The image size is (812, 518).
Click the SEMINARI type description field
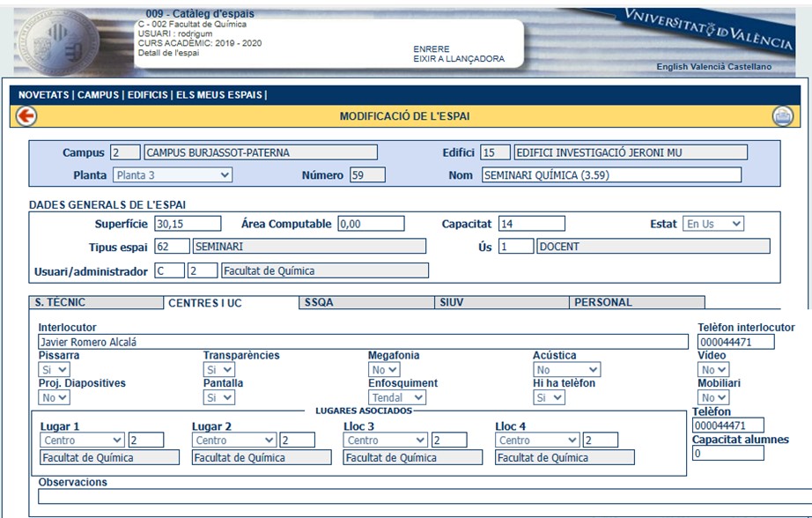[309, 246]
